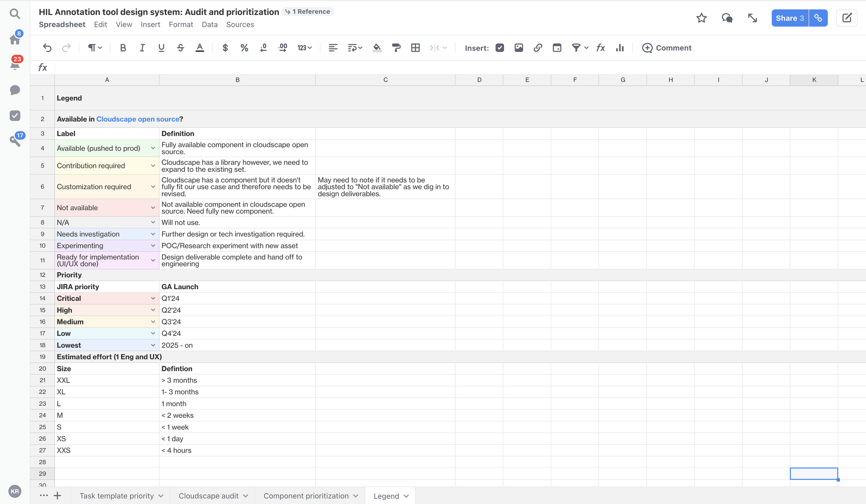The height and width of the screenshot is (504, 866).
Task: Open dropdown for Lowest priority
Action: (153, 345)
